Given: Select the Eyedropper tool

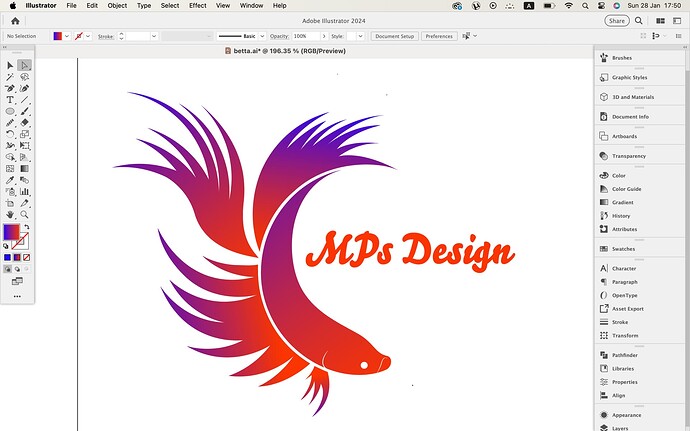Looking at the screenshot, I should (10, 180).
